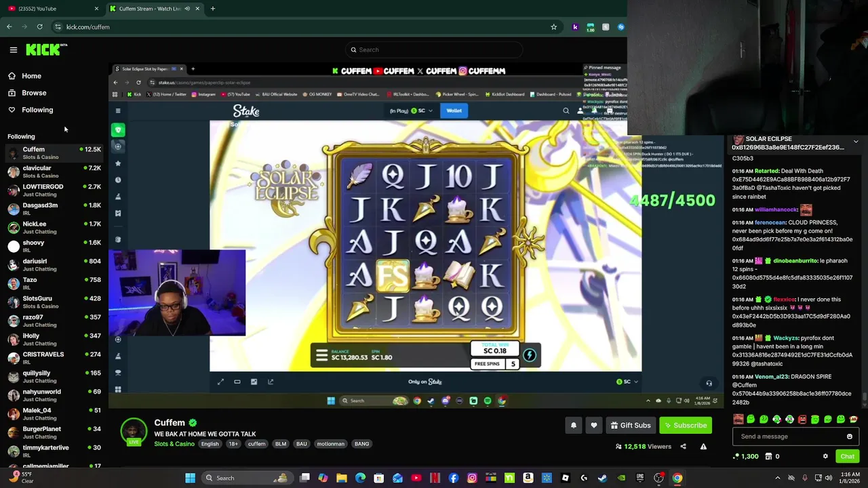Open Windows Start menu
The height and width of the screenshot is (488, 868).
[191, 478]
